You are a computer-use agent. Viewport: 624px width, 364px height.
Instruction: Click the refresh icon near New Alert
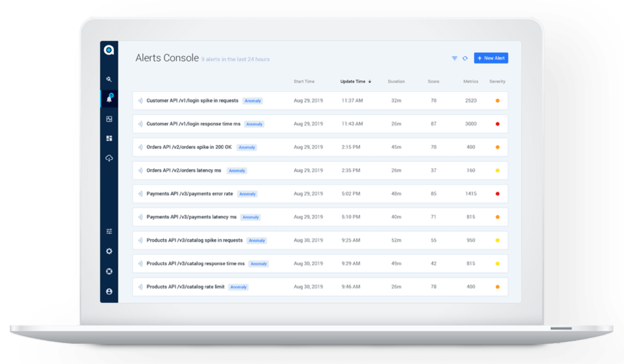click(x=465, y=58)
